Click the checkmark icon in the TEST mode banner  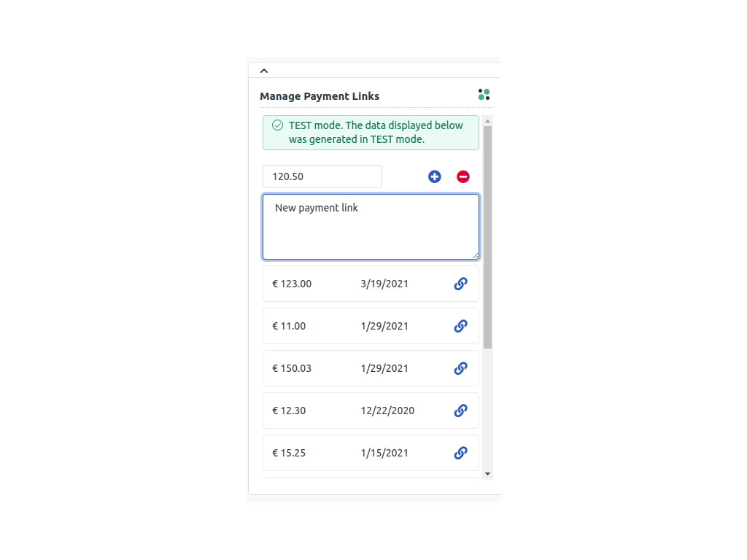point(277,125)
